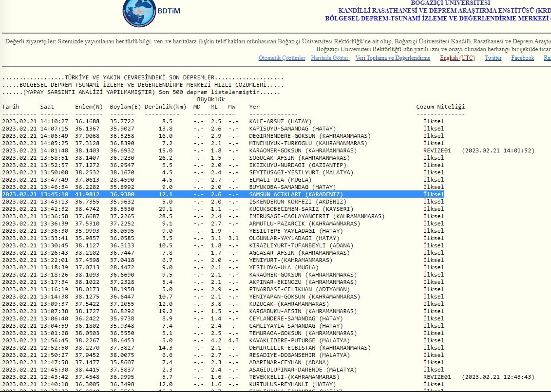Screen dimensions: 551x392
Task: Select TEVEKKELLI-(KAHRAMANMARAS) location text
Action: pos(294,377)
